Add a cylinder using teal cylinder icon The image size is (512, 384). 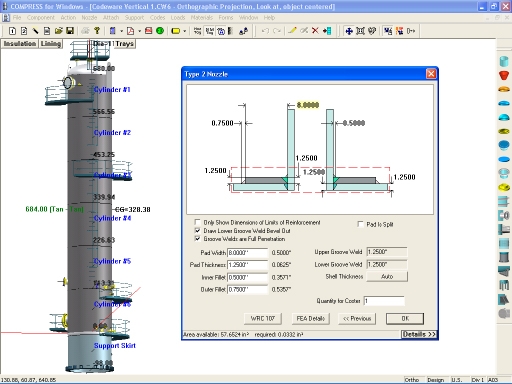point(504,61)
